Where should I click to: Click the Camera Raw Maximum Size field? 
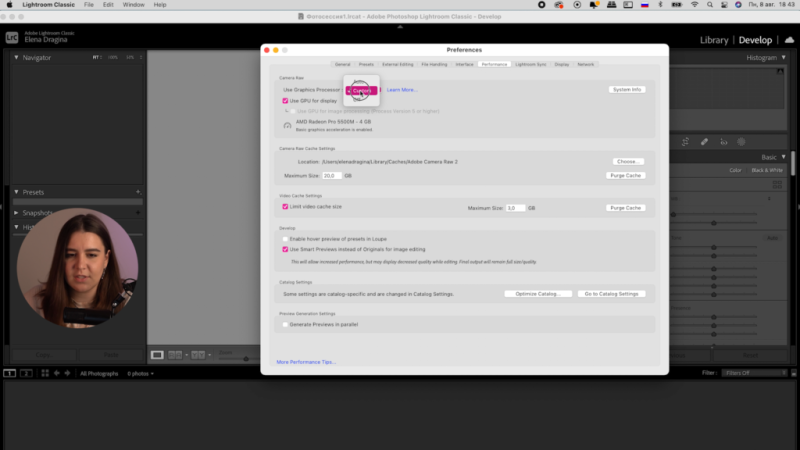(332, 176)
